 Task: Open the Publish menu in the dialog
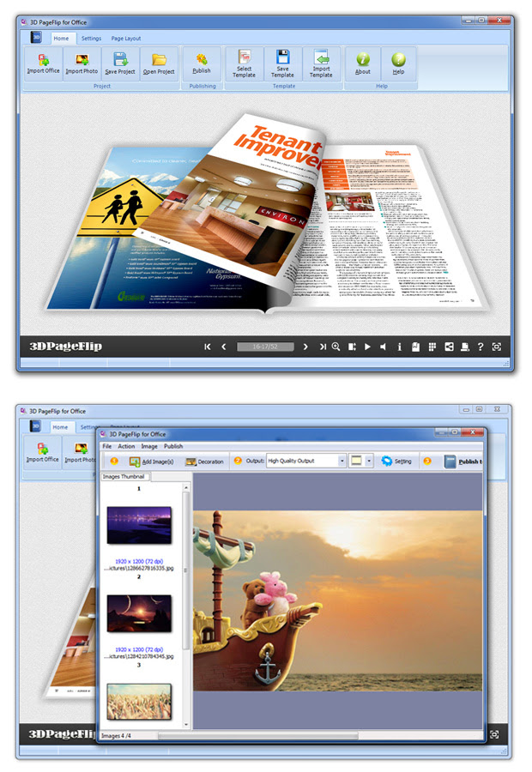[173, 446]
